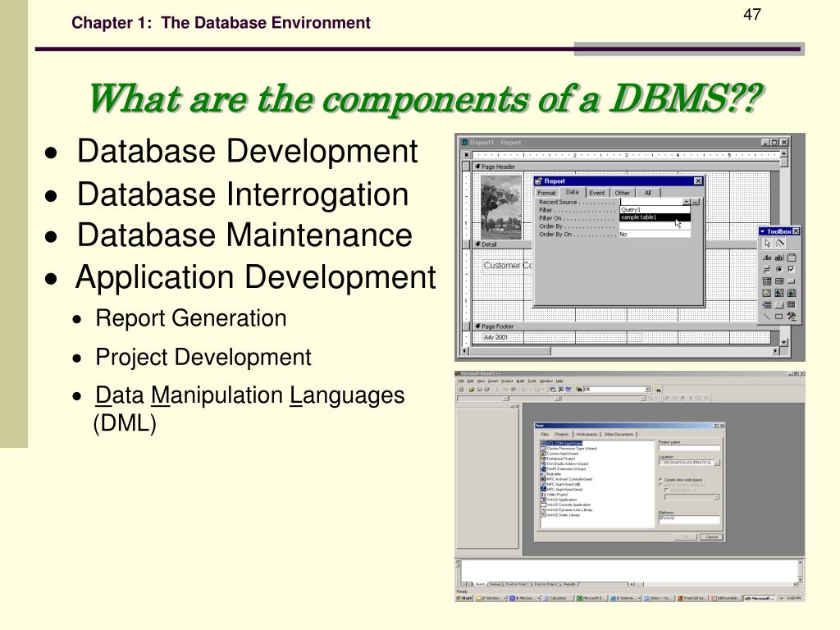Screen dimensions: 840x630
Task: Select the Page Break tool in Toolbox
Action: [767, 305]
